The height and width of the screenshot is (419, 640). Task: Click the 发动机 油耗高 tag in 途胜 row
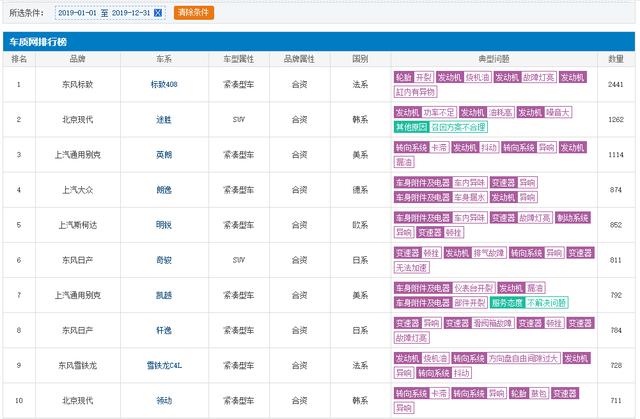(486, 112)
